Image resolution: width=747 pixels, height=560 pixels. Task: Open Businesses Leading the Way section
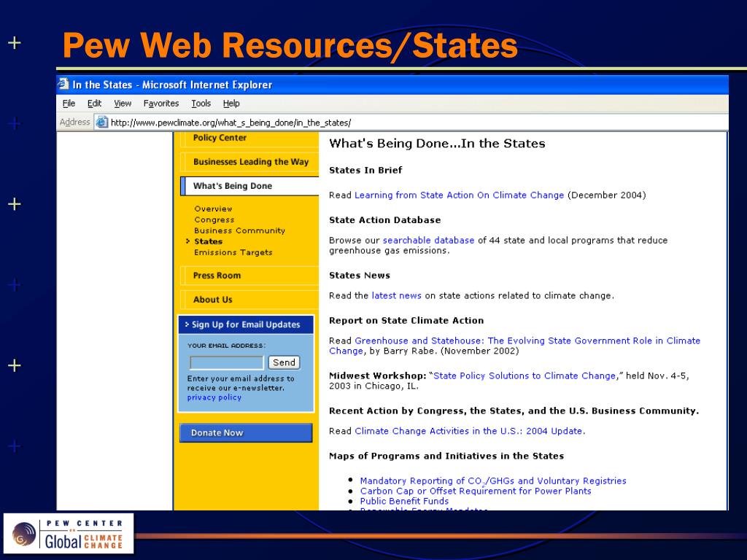click(249, 162)
